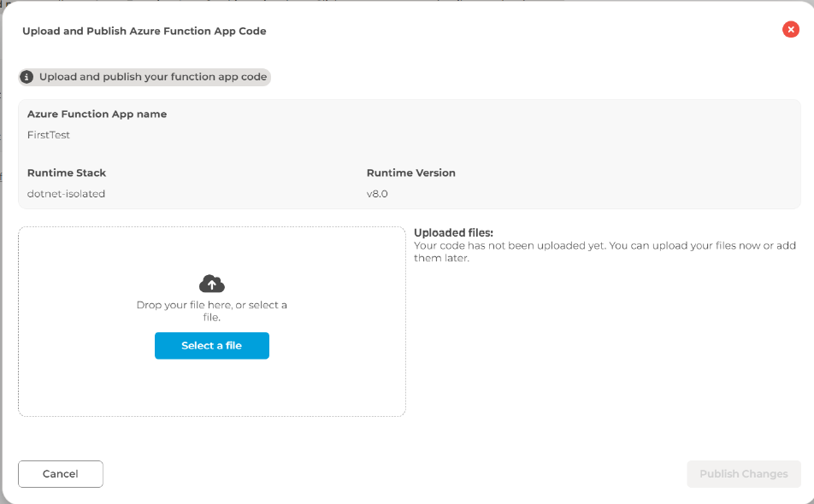Click the 'Azure Function App name' label
814x504 pixels.
(97, 114)
